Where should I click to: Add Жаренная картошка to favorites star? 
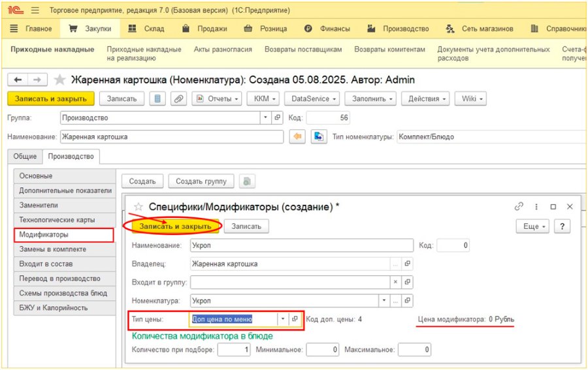[59, 80]
